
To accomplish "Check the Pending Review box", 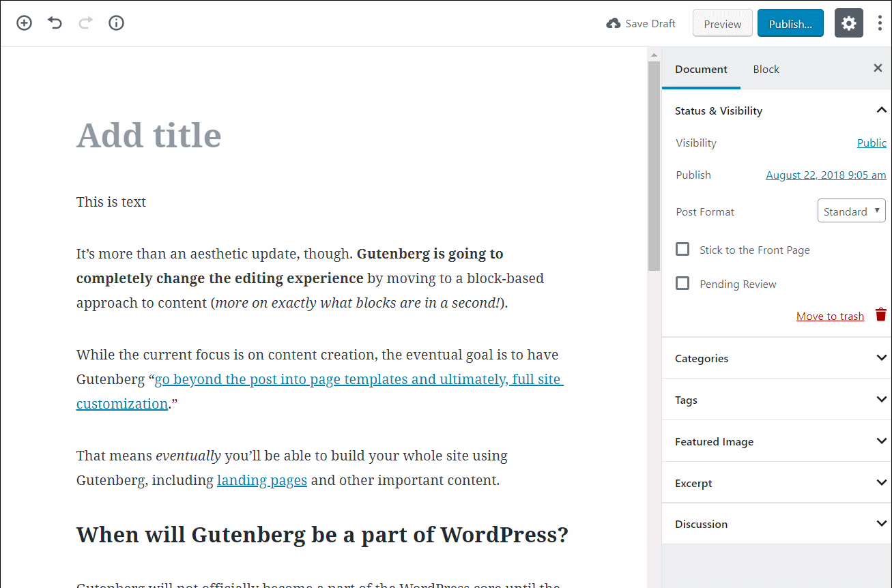I will (682, 283).
